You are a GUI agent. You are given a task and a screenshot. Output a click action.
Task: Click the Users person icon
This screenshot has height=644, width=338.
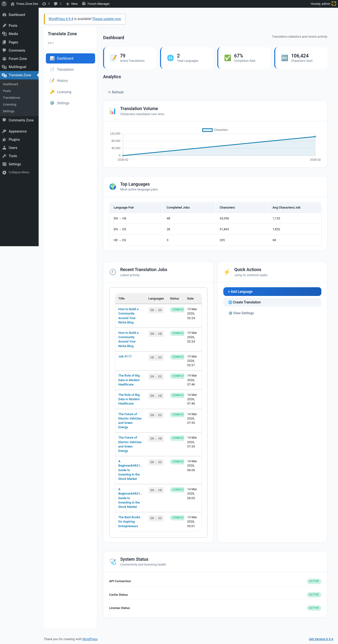[x=4, y=148]
